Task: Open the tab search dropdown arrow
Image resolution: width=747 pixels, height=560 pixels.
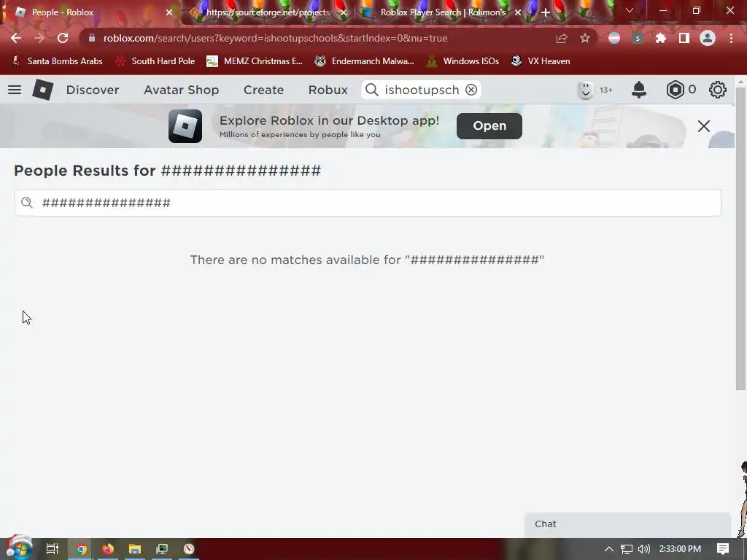Action: click(x=630, y=10)
